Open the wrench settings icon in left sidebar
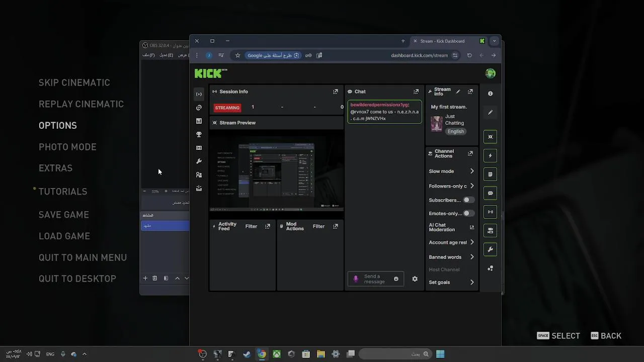The width and height of the screenshot is (644, 362). coord(199,161)
